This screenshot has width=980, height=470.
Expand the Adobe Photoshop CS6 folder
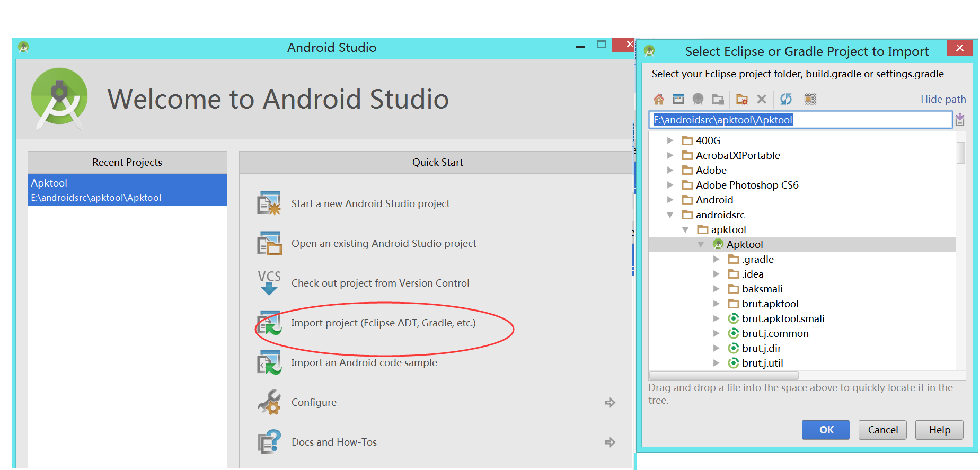click(x=670, y=185)
